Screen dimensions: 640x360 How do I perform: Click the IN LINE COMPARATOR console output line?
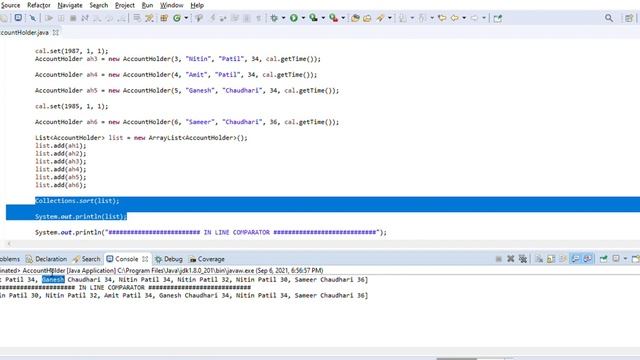pyautogui.click(x=125, y=287)
